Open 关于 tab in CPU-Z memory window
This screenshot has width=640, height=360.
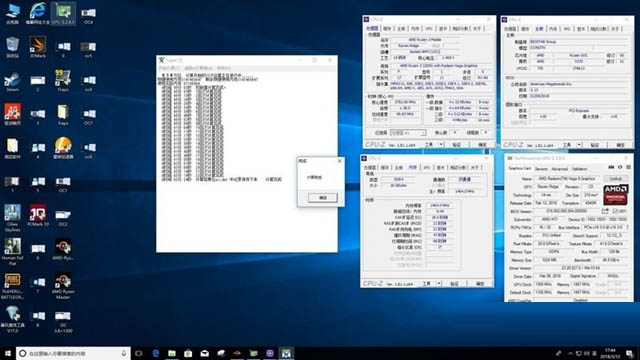[474, 167]
